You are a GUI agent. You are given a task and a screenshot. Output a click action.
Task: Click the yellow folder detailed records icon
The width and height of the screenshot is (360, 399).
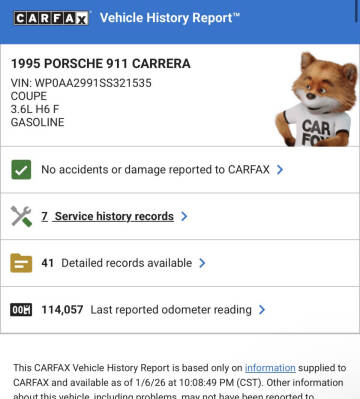coord(21,263)
